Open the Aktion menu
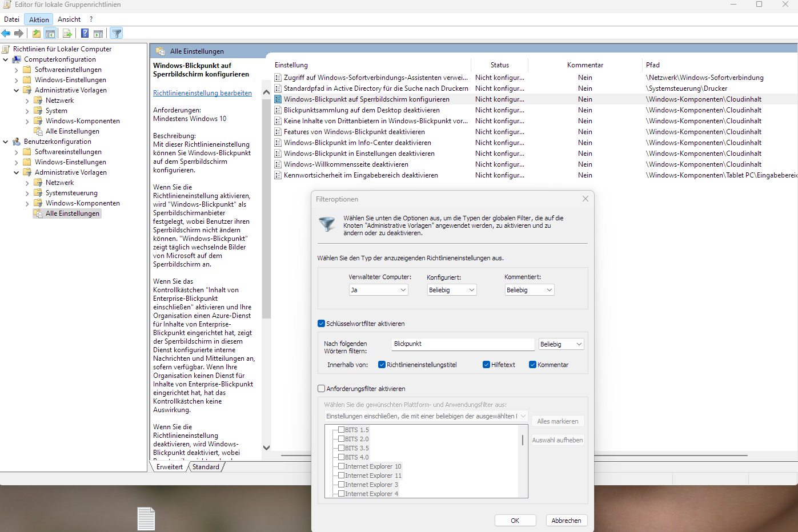The height and width of the screenshot is (532, 798). point(38,19)
